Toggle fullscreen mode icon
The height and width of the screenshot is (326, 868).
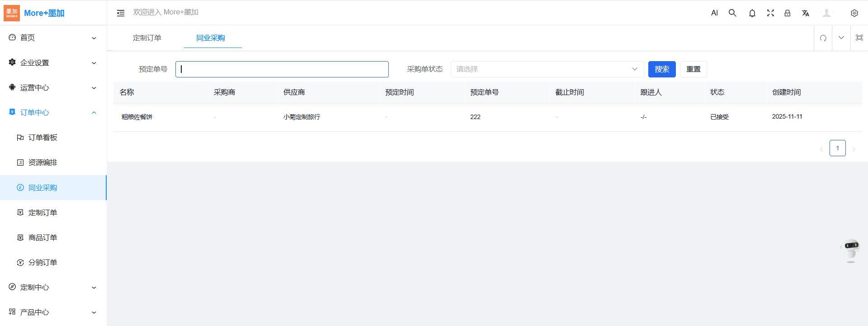click(x=770, y=13)
